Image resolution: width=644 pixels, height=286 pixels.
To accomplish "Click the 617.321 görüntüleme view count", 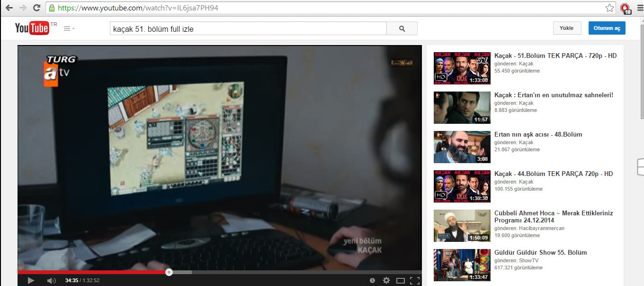I will (519, 268).
